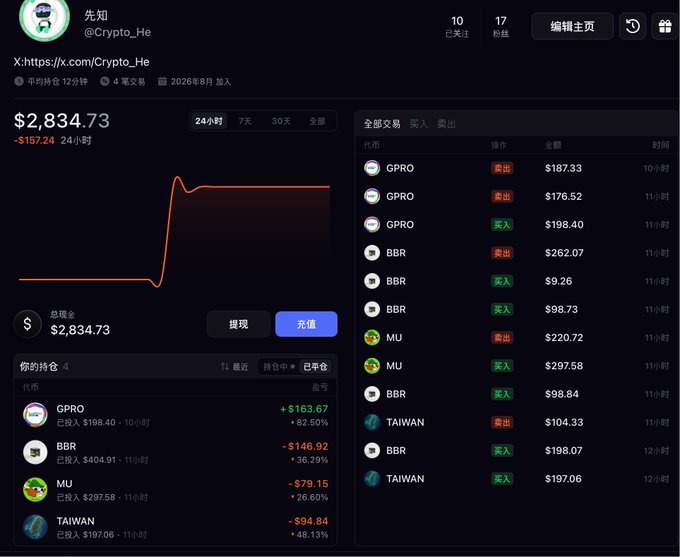Click the -$157.24 24-hour change value

[x=34, y=140]
